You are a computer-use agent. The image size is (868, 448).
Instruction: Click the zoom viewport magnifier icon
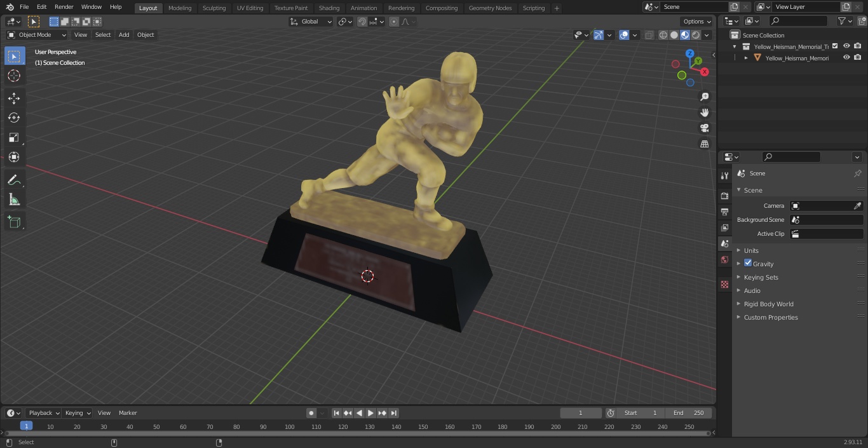pyautogui.click(x=704, y=97)
